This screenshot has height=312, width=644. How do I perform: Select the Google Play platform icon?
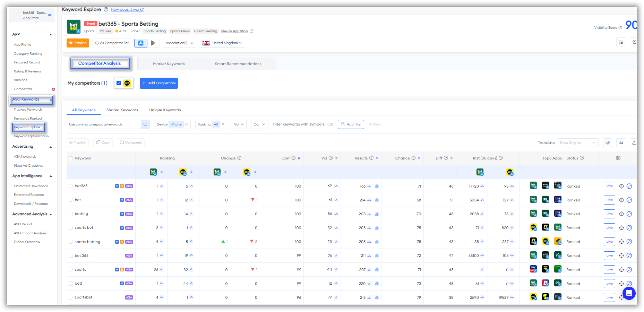coord(153,43)
